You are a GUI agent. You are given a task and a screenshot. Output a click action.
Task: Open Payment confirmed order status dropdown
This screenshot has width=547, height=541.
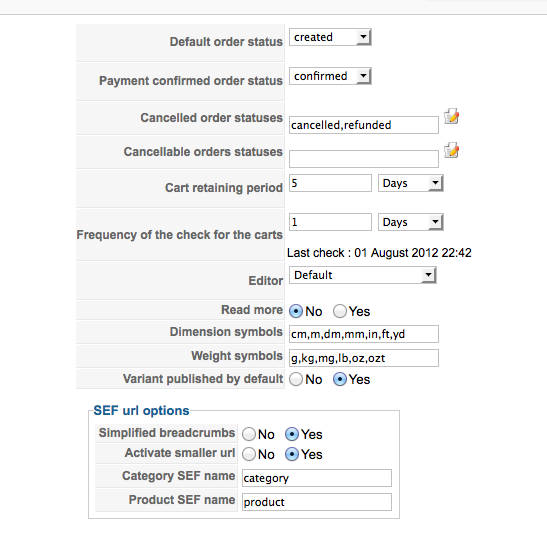point(330,76)
